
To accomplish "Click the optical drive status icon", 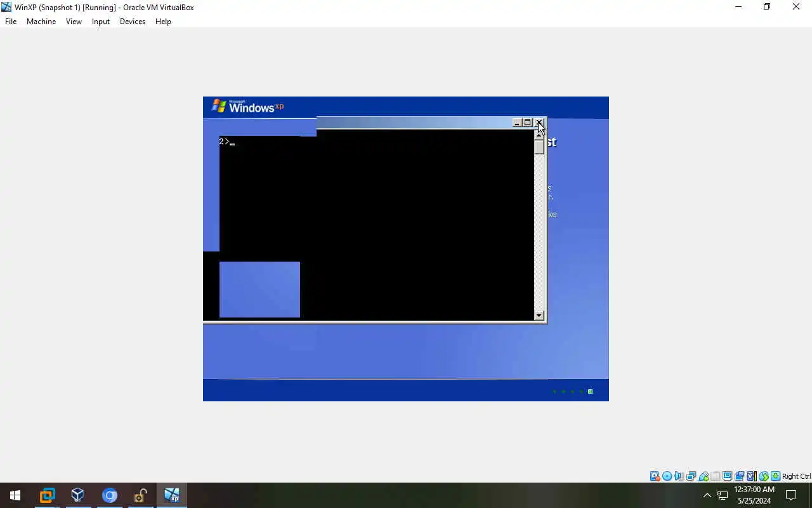I will click(667, 476).
